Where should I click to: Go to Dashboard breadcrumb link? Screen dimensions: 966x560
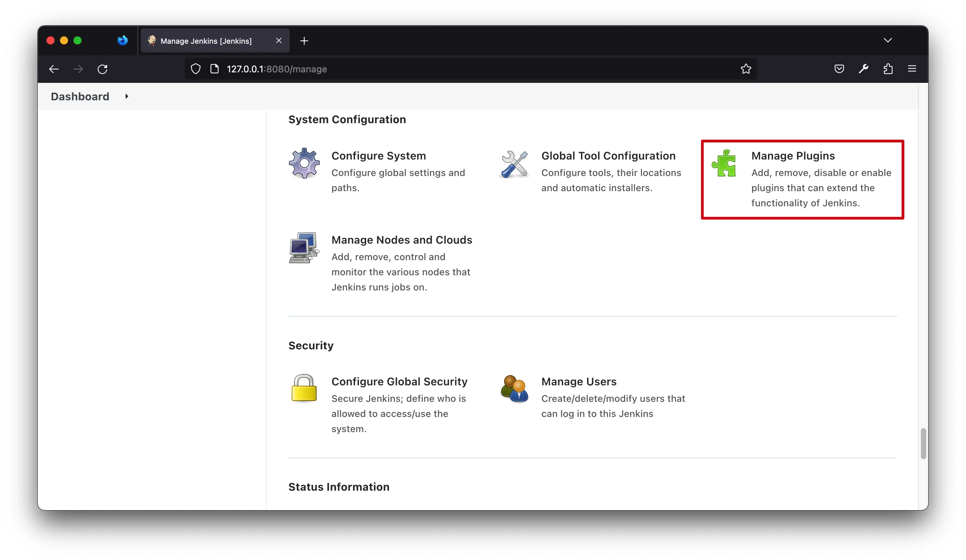tap(80, 97)
